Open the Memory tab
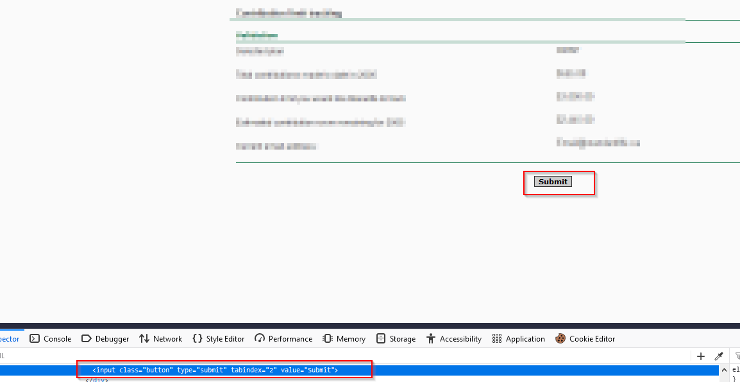The height and width of the screenshot is (382, 740). click(344, 339)
